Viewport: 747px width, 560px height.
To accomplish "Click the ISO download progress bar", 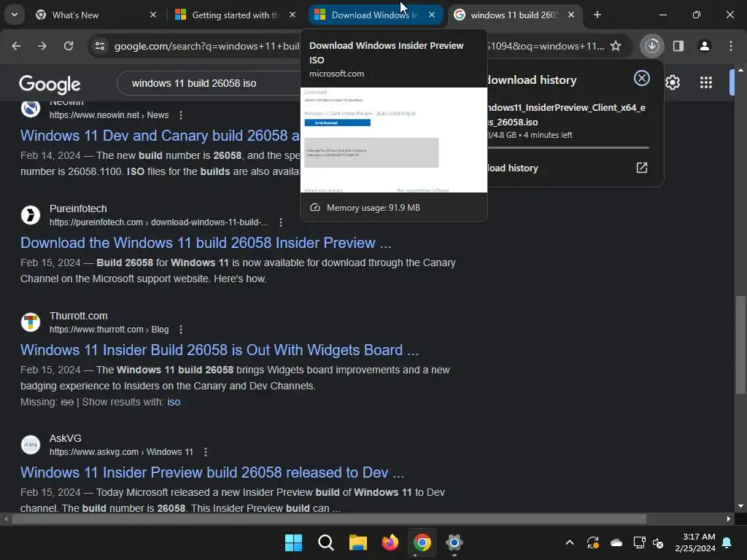I will pos(568,147).
